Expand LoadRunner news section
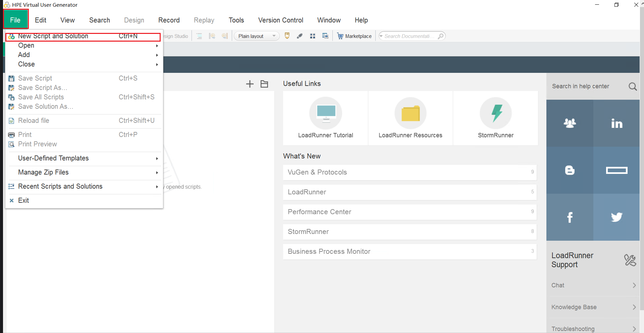 410,192
